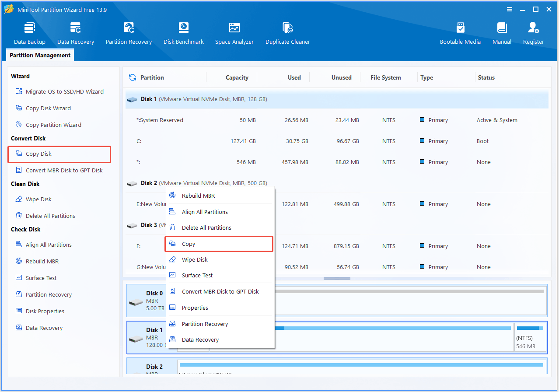This screenshot has height=392, width=559.
Task: Select the 546 MB partition row
Action: click(337, 162)
